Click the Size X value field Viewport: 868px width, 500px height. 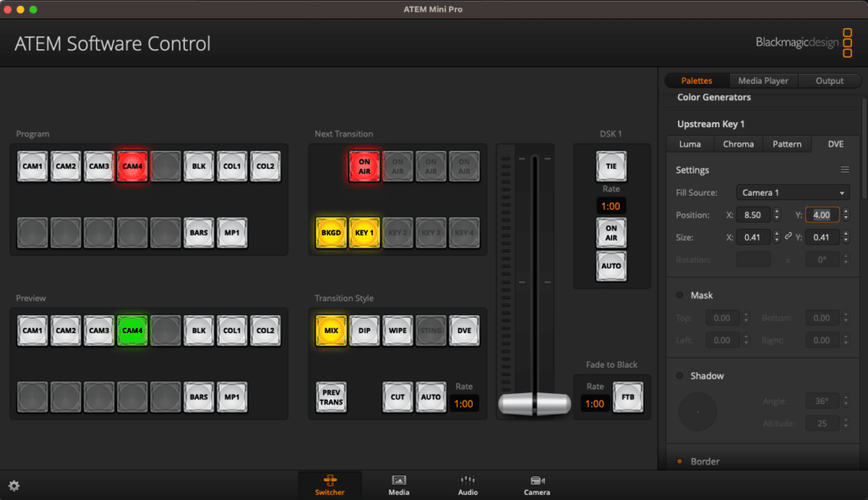click(x=754, y=237)
